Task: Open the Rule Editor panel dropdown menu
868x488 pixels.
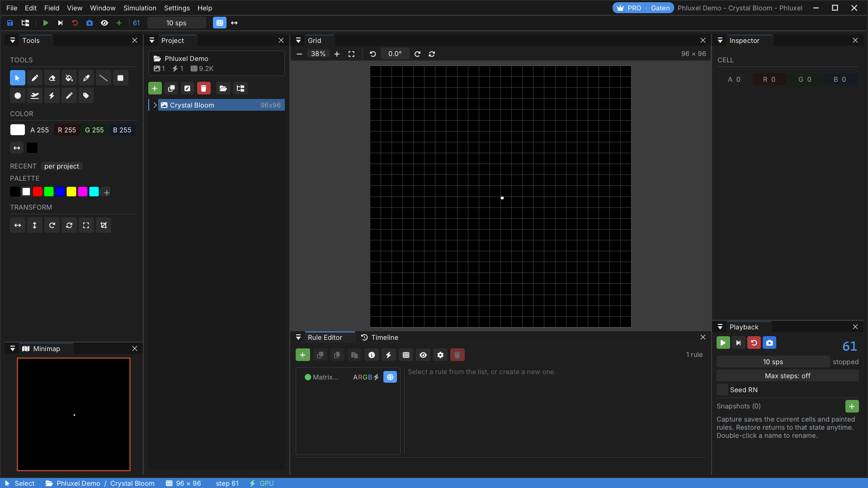Action: click(298, 338)
